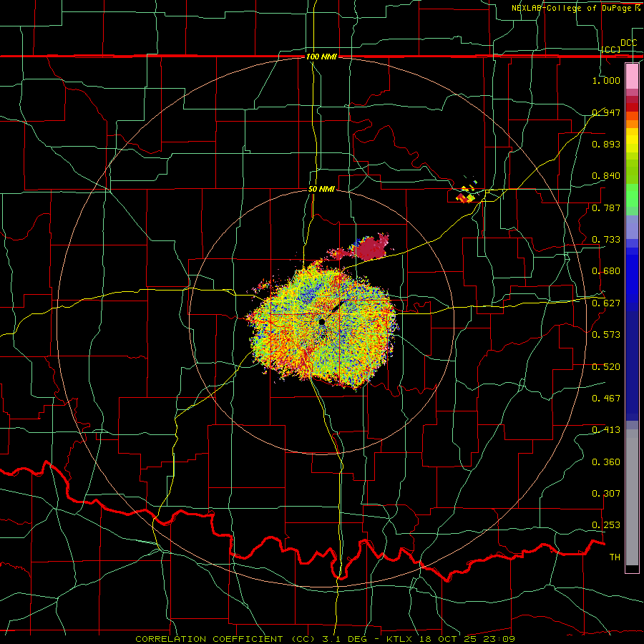644x644 pixels.
Task: Click the pink swatch at top of color bar
Action: coord(632,76)
